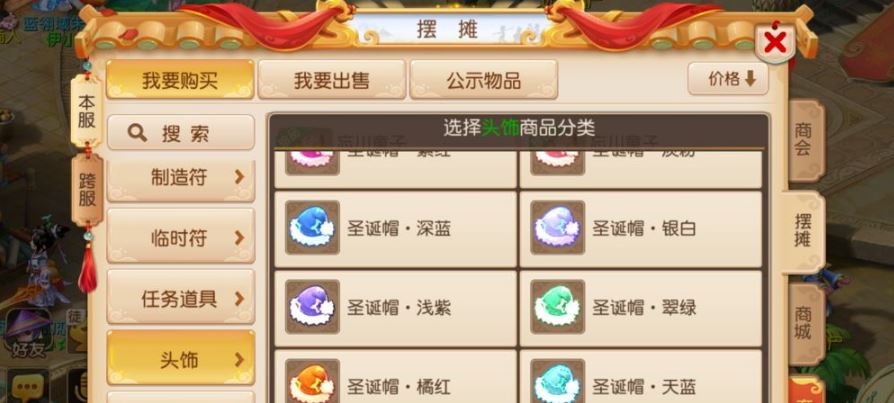Click the magnifier icon in 搜索

[x=137, y=133]
